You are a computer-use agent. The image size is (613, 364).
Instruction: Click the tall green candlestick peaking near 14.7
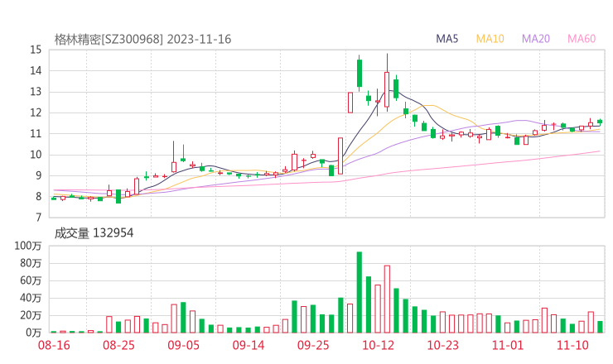360,73
